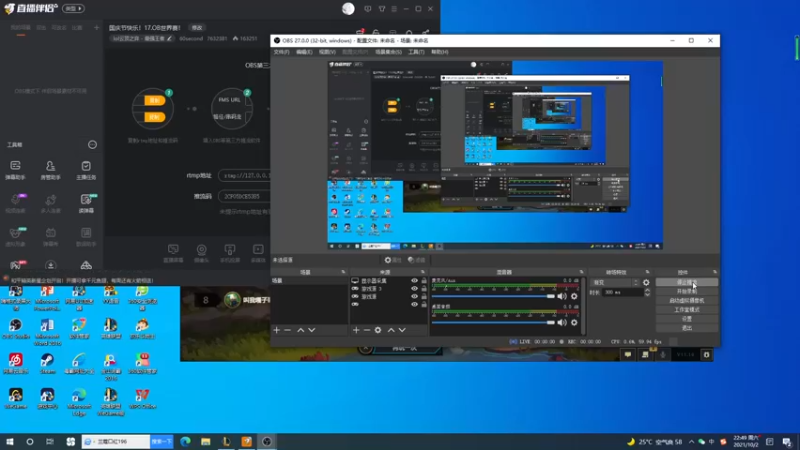This screenshot has height=450, width=800.
Task: Click stop streaming button in OBS controls
Action: (687, 282)
